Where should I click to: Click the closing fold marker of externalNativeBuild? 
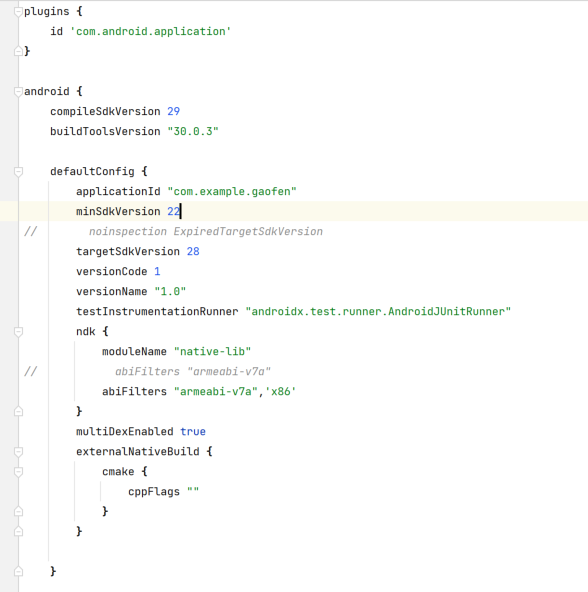18,531
